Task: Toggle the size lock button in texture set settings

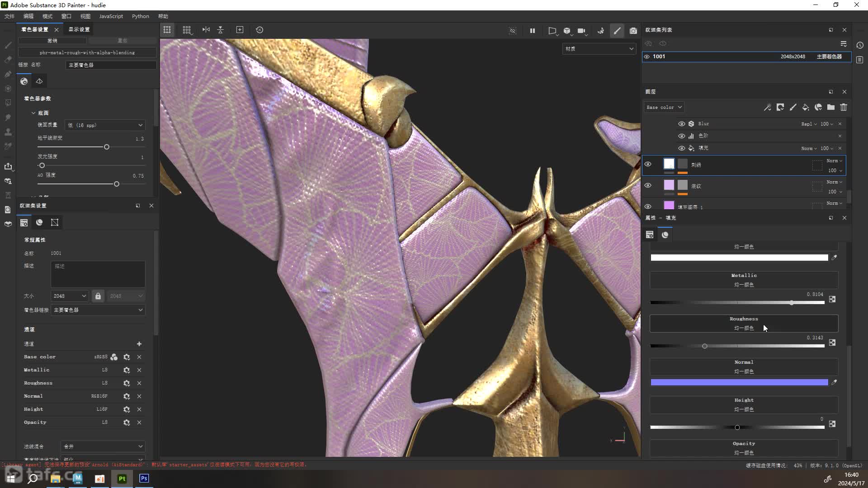Action: pyautogui.click(x=98, y=296)
